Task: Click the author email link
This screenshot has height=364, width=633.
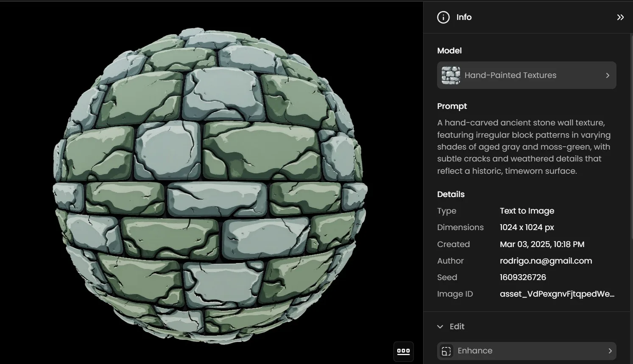Action: click(546, 261)
